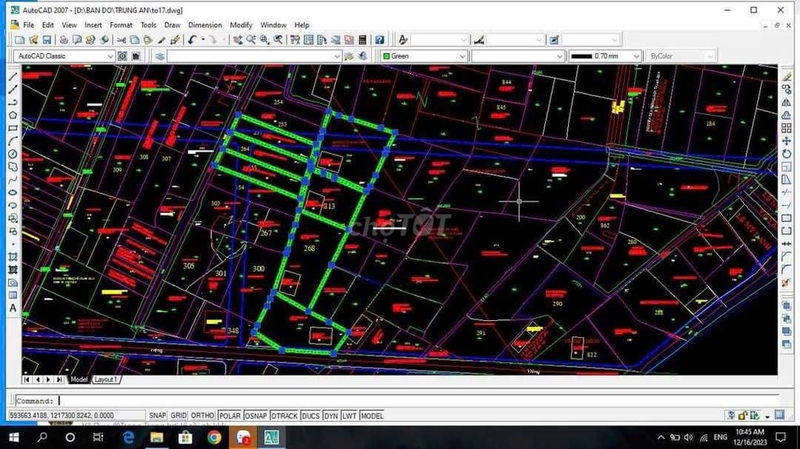Select the Circle draw tool
This screenshot has width=800, height=449.
(x=13, y=154)
